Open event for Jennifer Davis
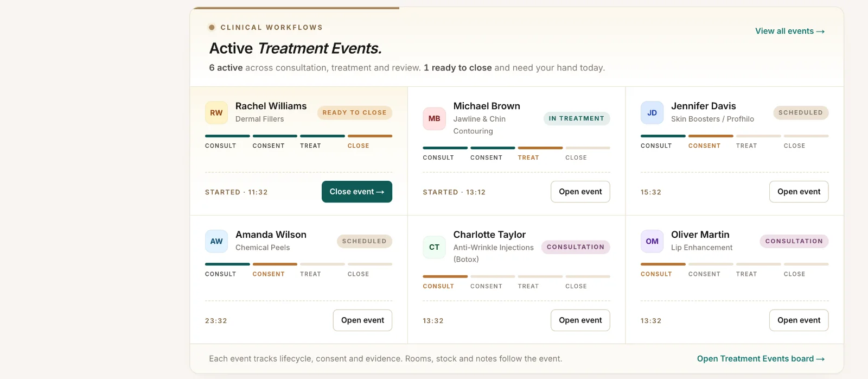This screenshot has height=379, width=868. [799, 192]
